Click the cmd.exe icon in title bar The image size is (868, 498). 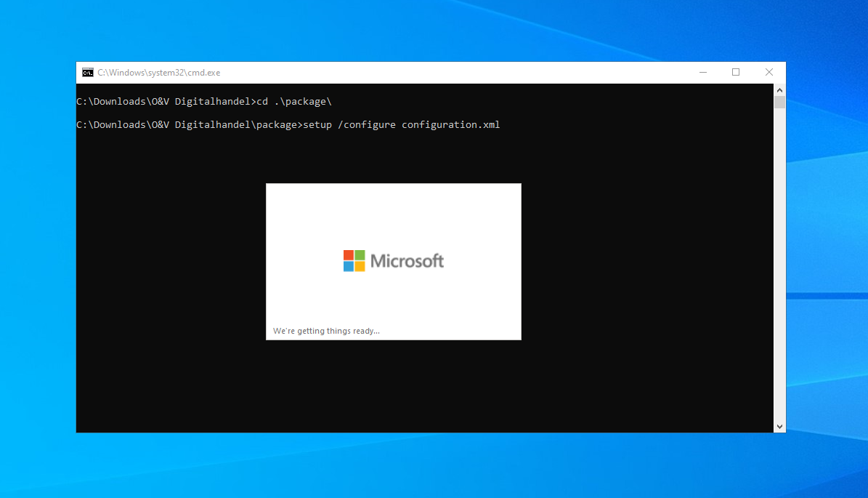(x=87, y=73)
